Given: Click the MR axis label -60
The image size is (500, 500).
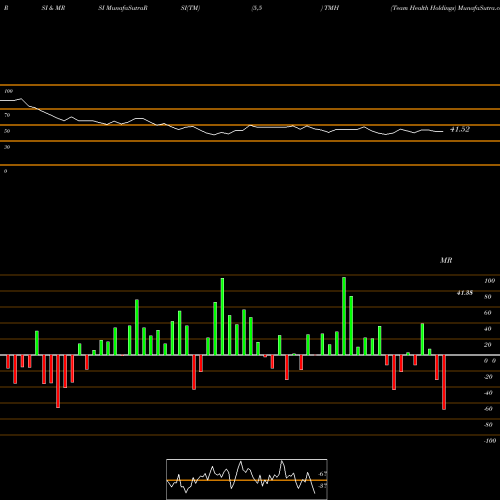Looking at the screenshot, I should pos(488,409).
